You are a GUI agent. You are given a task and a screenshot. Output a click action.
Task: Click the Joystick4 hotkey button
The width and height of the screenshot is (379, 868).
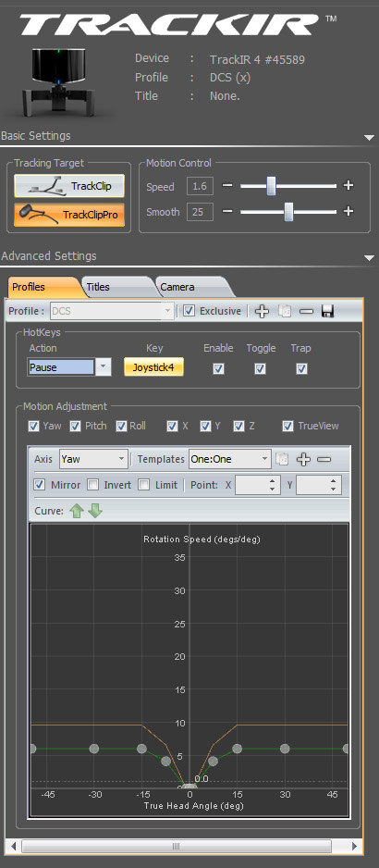(x=153, y=367)
